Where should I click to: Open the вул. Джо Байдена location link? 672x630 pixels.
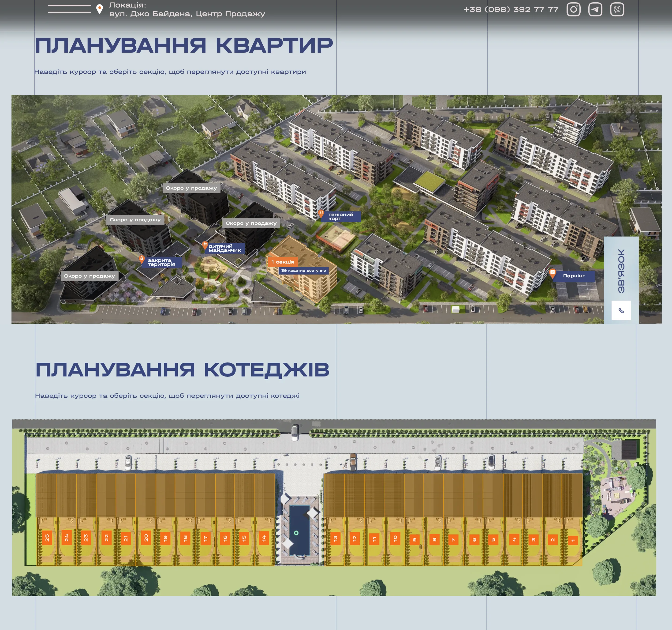point(187,14)
